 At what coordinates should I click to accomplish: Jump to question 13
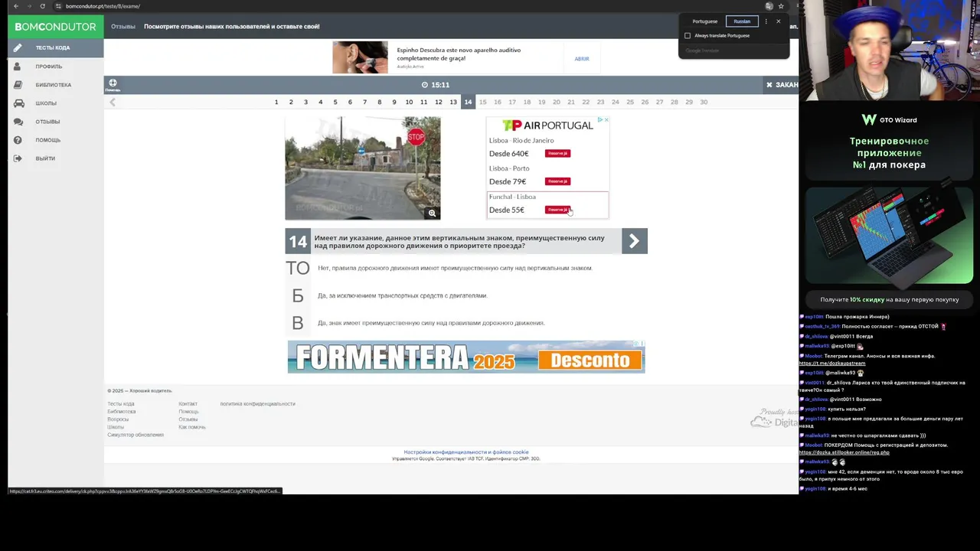pyautogui.click(x=453, y=102)
